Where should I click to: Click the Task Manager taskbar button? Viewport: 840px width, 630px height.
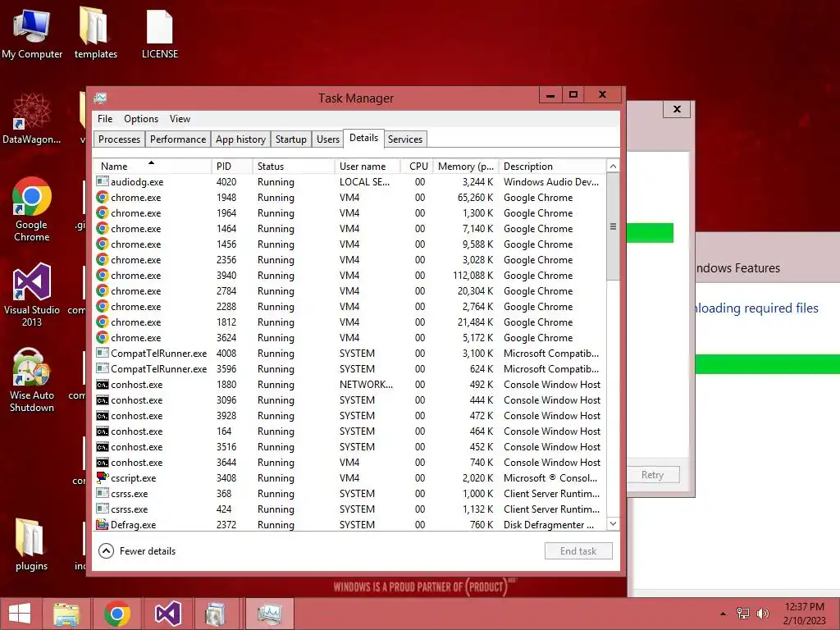click(x=269, y=614)
